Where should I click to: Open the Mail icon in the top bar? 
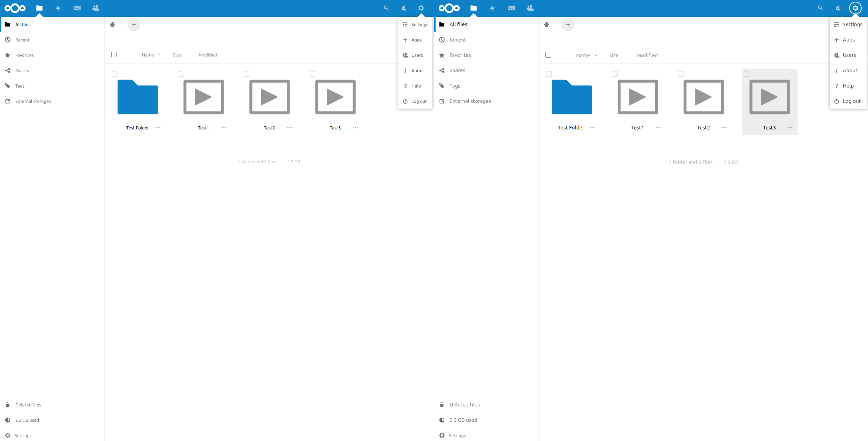(77, 8)
